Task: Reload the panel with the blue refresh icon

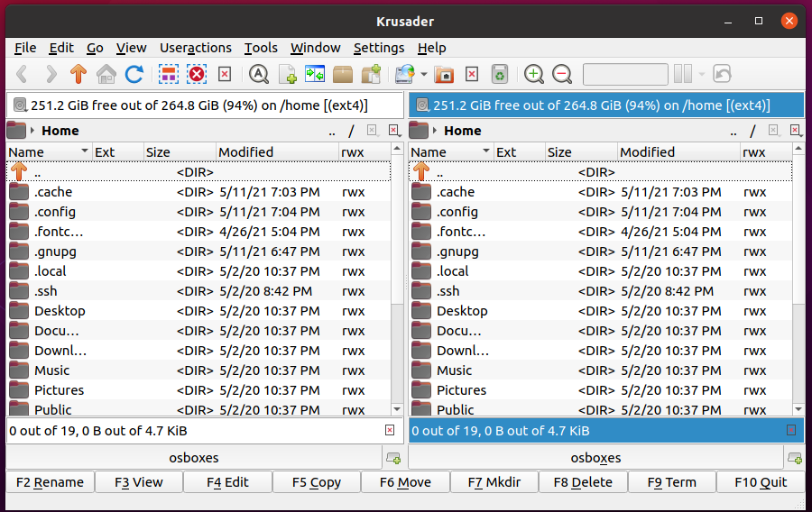Action: click(x=134, y=75)
